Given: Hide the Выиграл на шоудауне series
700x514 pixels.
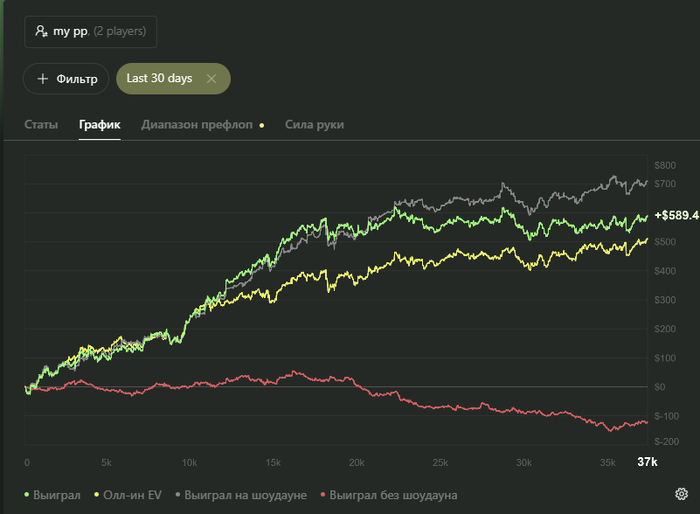Looking at the screenshot, I should tap(244, 495).
